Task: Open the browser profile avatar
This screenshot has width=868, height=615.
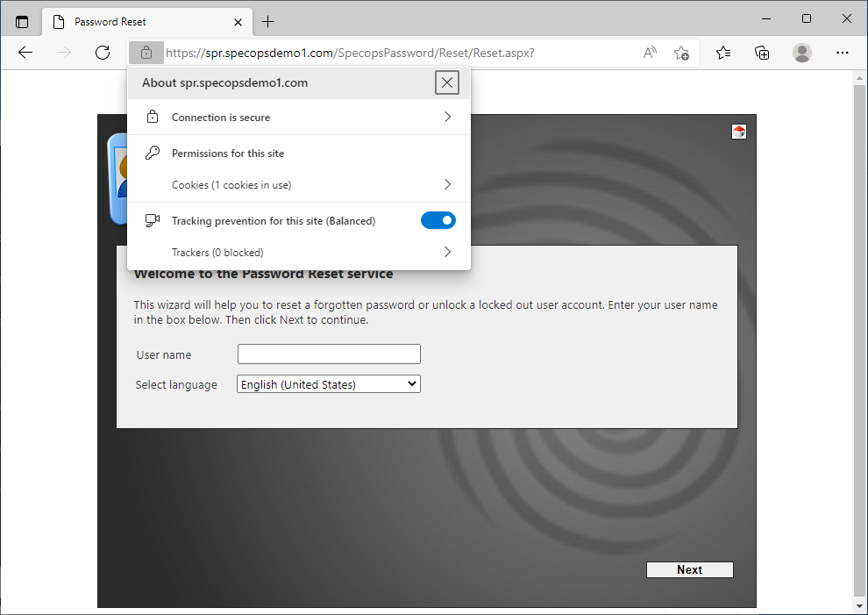Action: coord(801,53)
